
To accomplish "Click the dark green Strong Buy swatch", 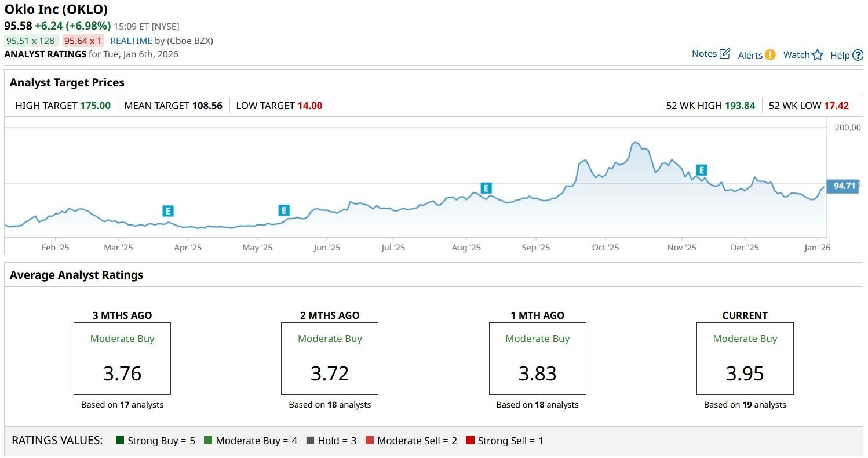I will (120, 441).
